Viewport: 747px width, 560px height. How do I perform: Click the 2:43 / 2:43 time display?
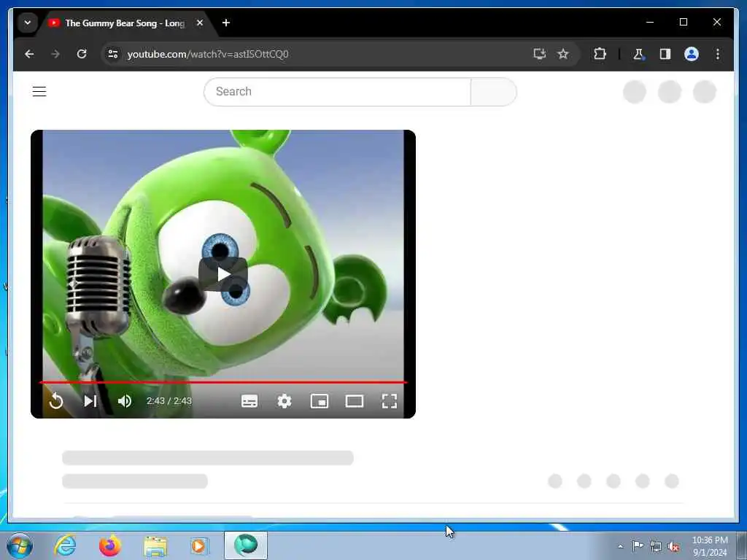pos(169,401)
